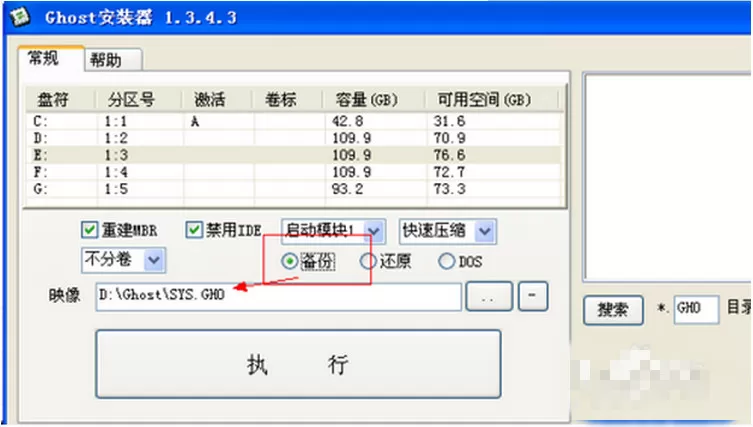Viewport: 753px width, 427px height.
Task: Select the 还原 radio button
Action: pyautogui.click(x=368, y=261)
